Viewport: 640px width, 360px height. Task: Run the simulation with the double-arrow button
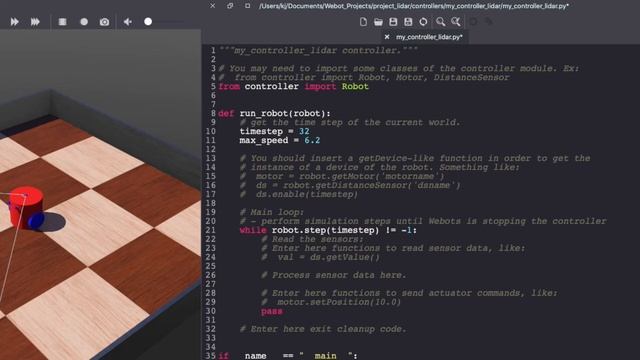(15, 22)
